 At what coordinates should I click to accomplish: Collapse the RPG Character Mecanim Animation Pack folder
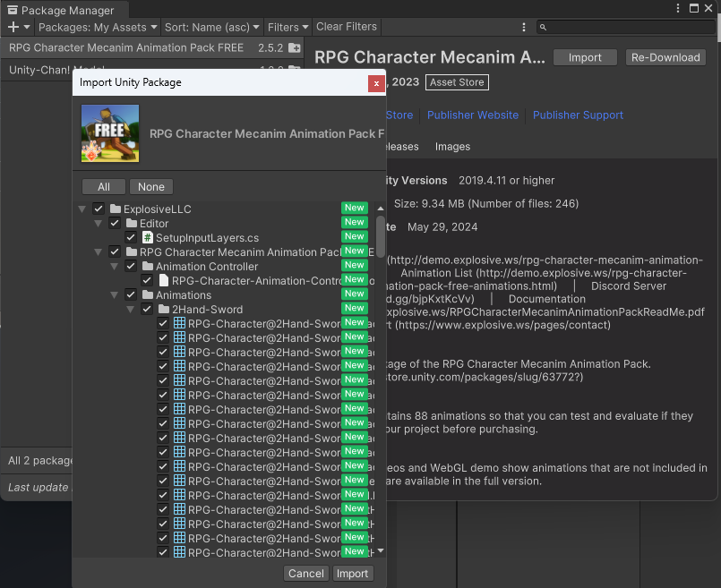pos(98,251)
